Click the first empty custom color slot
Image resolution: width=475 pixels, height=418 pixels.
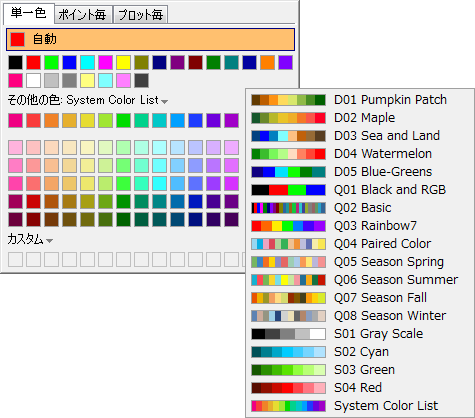click(16, 260)
